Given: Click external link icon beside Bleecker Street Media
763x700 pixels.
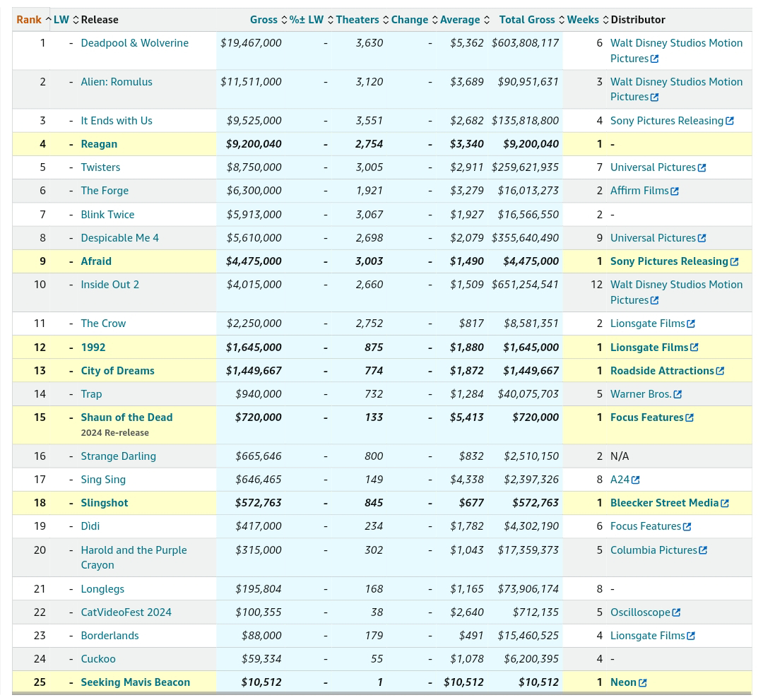Looking at the screenshot, I should tap(725, 504).
